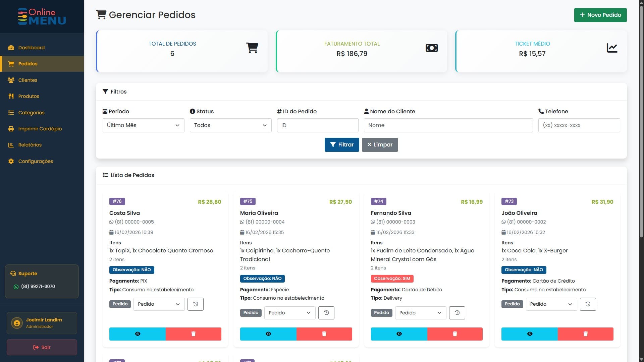Viewport: 644px width, 362px height.
Task: Open the Relatórios section
Action: pyautogui.click(x=30, y=145)
